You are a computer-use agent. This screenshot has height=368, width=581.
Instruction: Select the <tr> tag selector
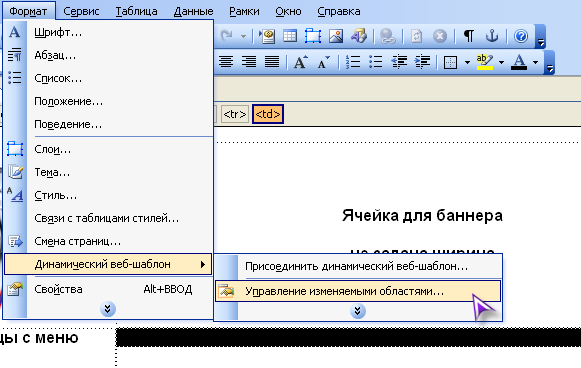[235, 114]
